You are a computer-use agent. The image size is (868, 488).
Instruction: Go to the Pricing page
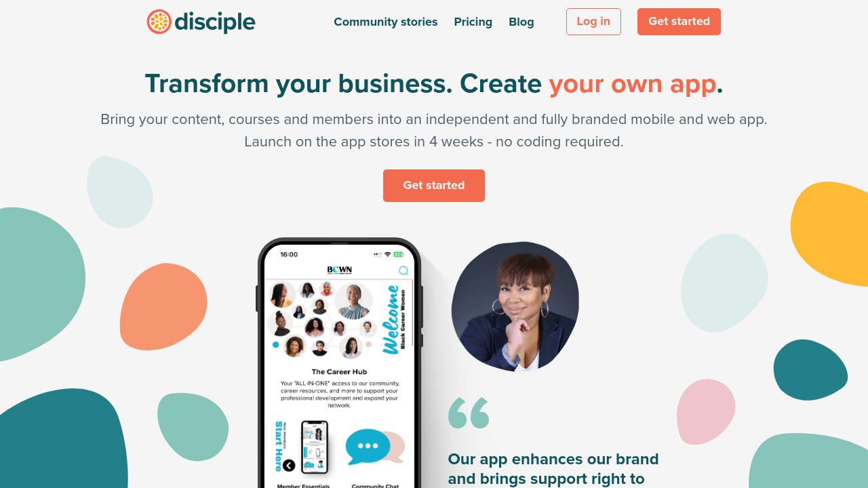click(x=473, y=22)
